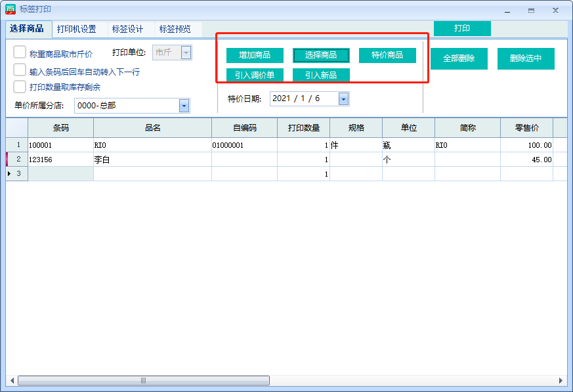573x392 pixels.
Task: Click the 自编码 column header
Action: pyautogui.click(x=244, y=128)
